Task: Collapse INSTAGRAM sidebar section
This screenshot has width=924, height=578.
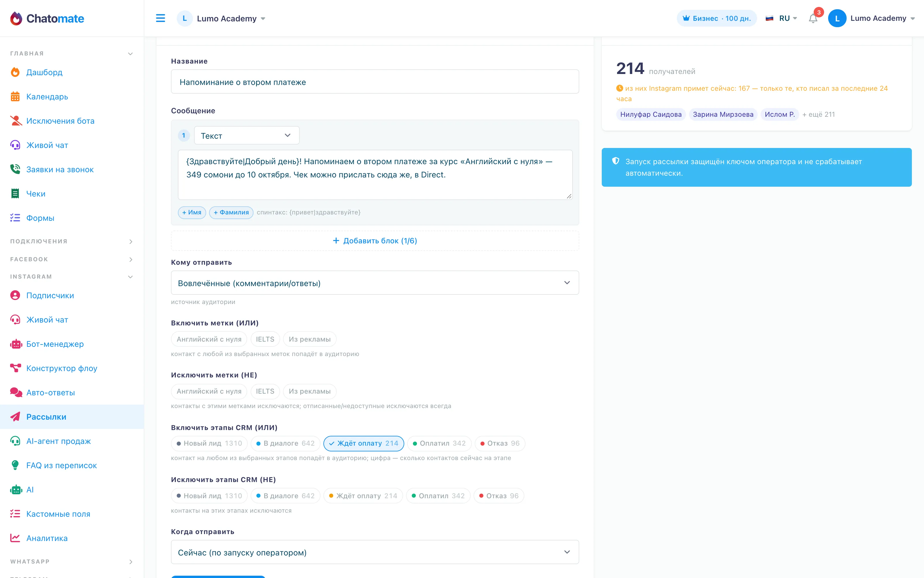Action: click(72, 277)
